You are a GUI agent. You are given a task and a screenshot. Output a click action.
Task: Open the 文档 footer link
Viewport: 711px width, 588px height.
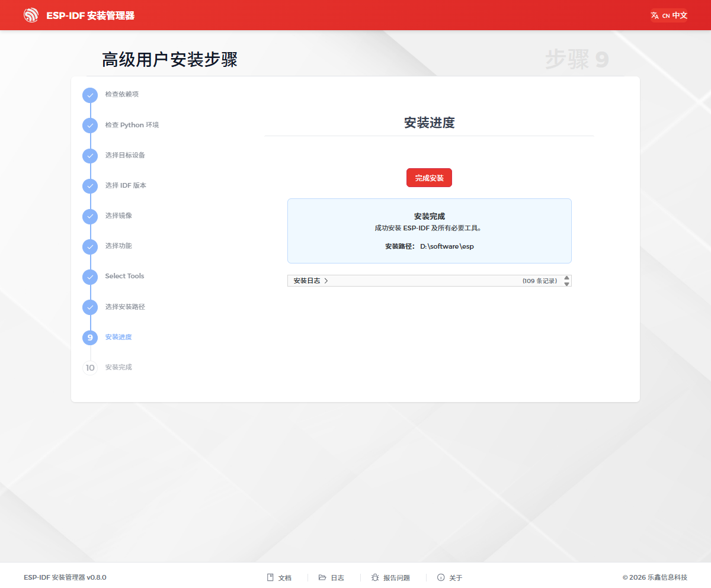279,577
